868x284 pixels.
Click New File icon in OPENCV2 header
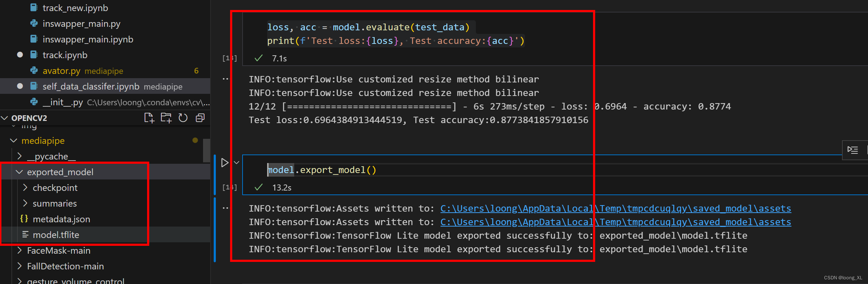click(149, 118)
